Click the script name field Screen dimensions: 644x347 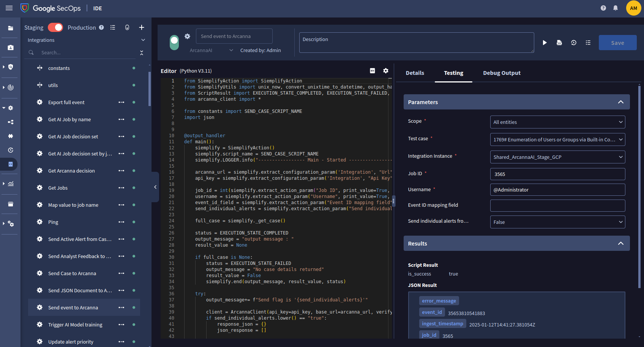(234, 36)
